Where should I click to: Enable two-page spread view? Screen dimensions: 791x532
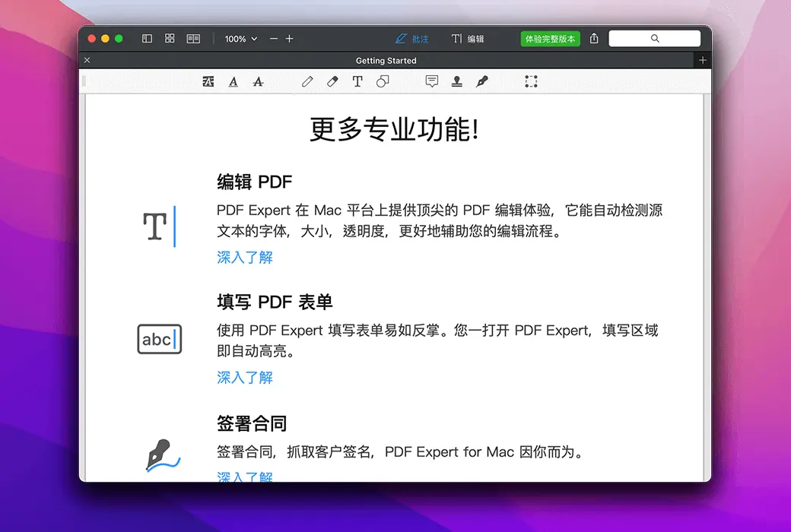coord(193,39)
